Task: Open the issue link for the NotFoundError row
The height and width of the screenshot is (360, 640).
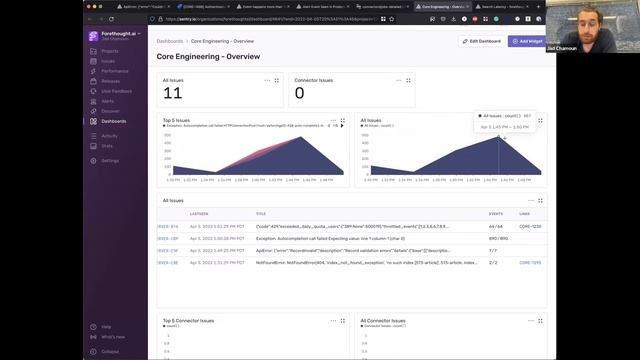Action: click(x=168, y=263)
